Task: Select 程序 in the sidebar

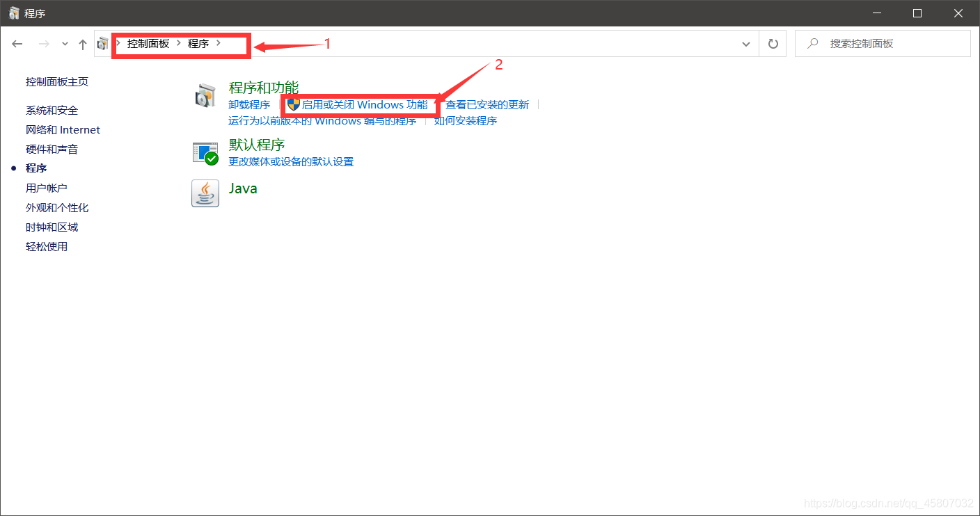Action: click(36, 168)
